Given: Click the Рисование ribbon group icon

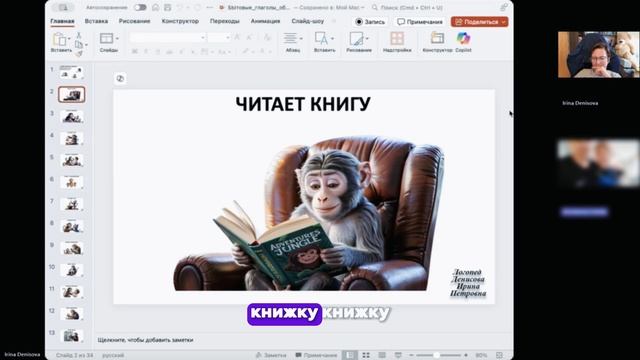Looking at the screenshot, I should coord(356,39).
